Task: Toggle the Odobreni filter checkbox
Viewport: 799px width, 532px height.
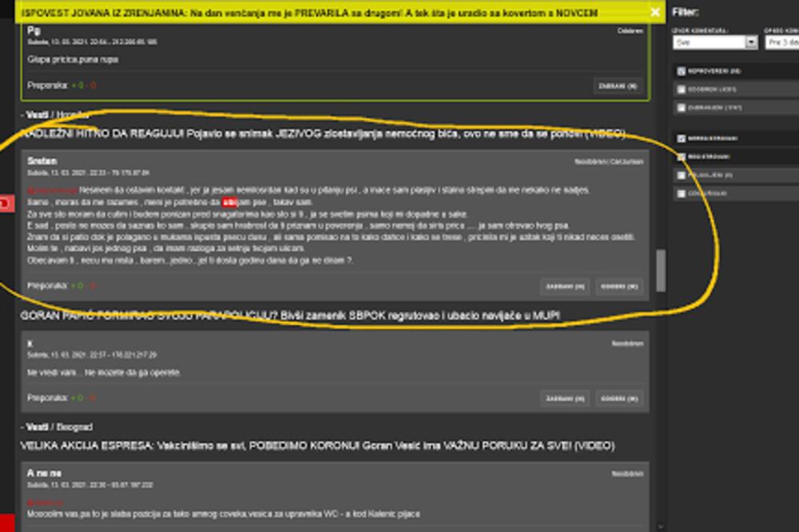Action: 682,89
